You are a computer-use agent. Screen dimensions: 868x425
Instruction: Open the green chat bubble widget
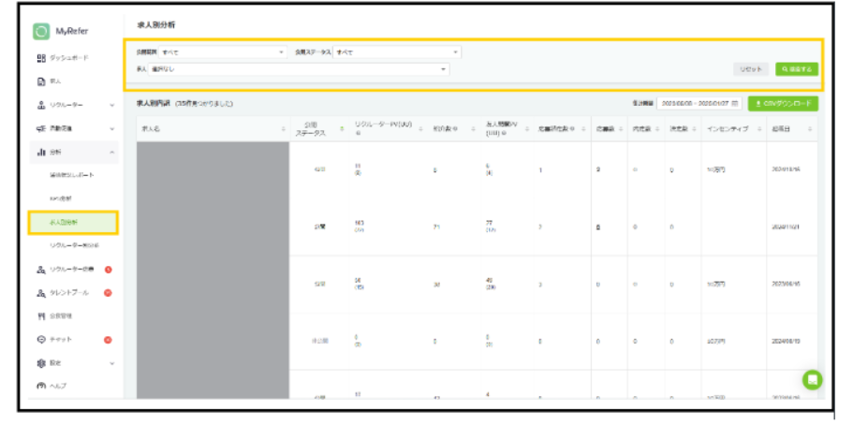coord(811,379)
